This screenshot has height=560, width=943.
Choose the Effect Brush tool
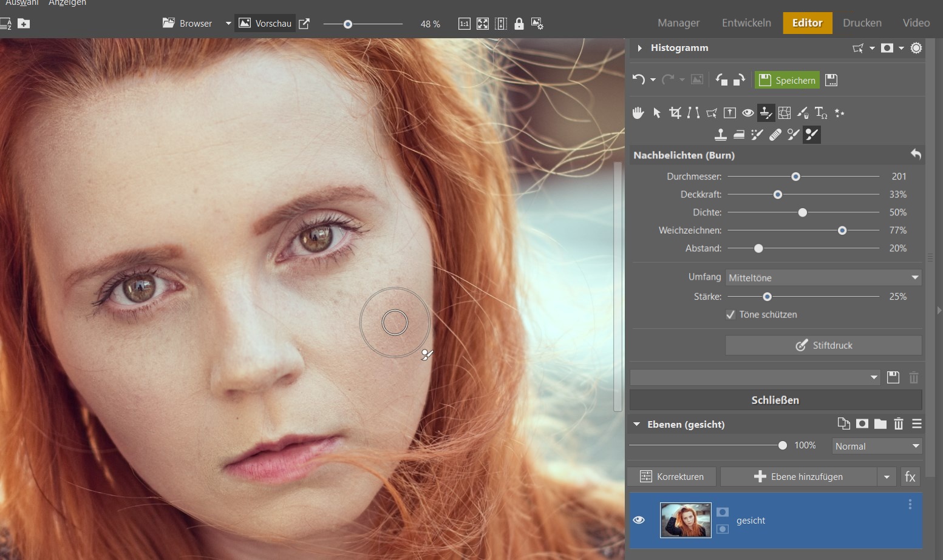click(757, 135)
